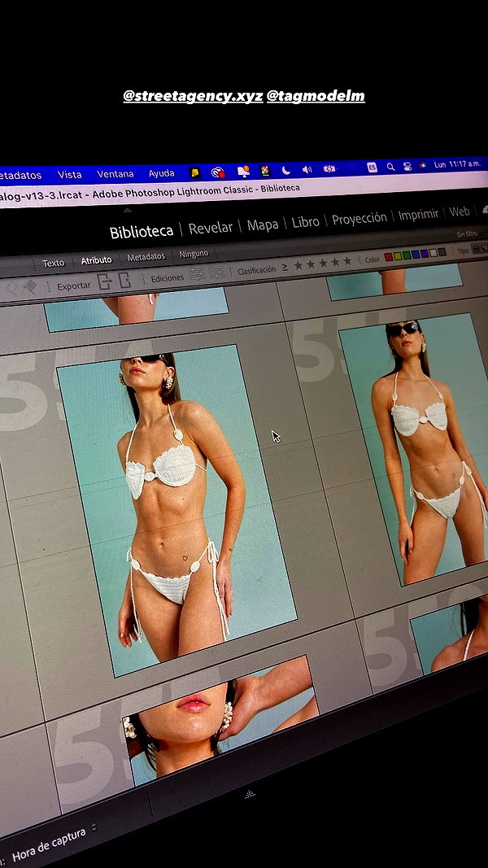Open the ES input source menu

click(372, 168)
